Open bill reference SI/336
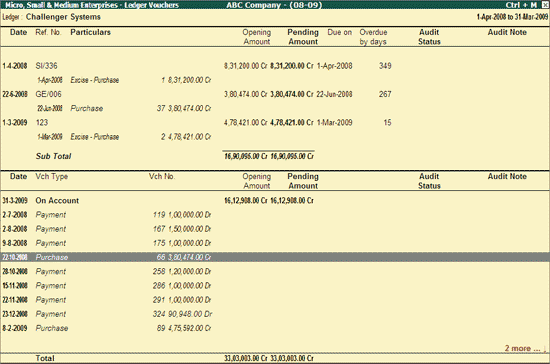This screenshot has height=364, width=550. pyautogui.click(x=46, y=66)
